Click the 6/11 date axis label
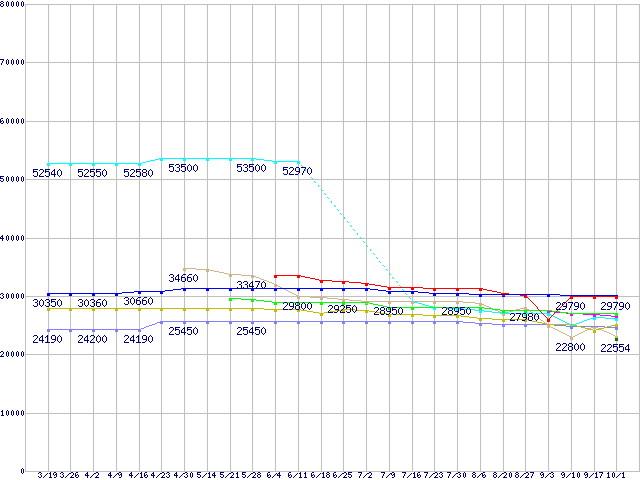This screenshot has width=640, height=480. (x=297, y=474)
